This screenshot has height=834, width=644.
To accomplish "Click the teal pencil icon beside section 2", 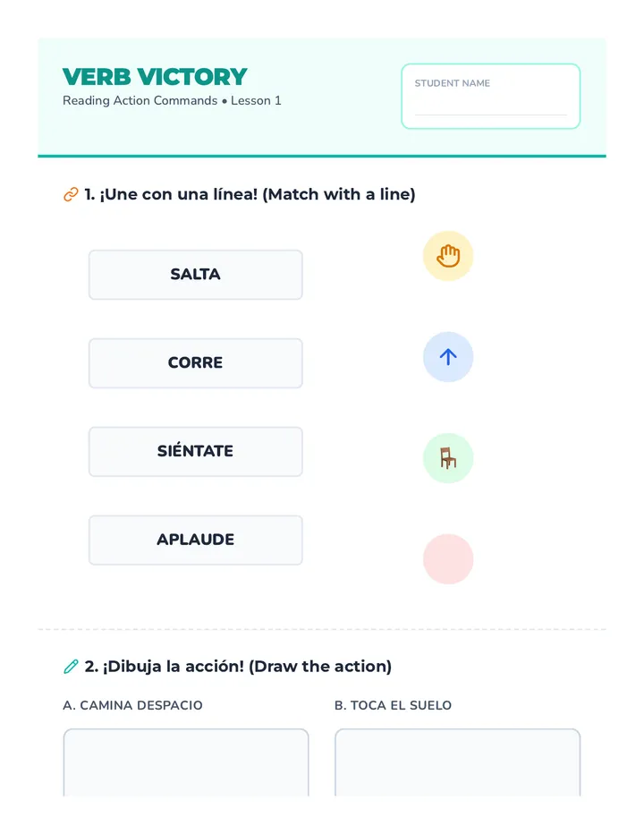I will [x=71, y=667].
